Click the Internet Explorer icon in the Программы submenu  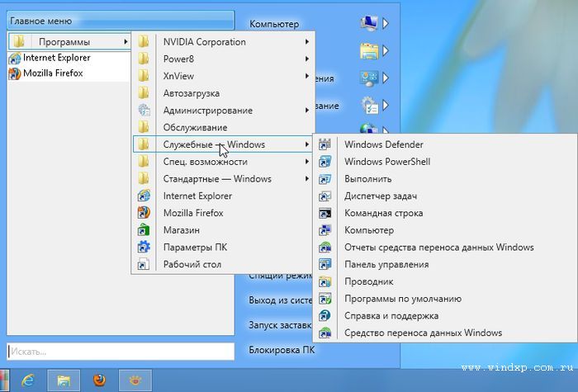(x=144, y=196)
